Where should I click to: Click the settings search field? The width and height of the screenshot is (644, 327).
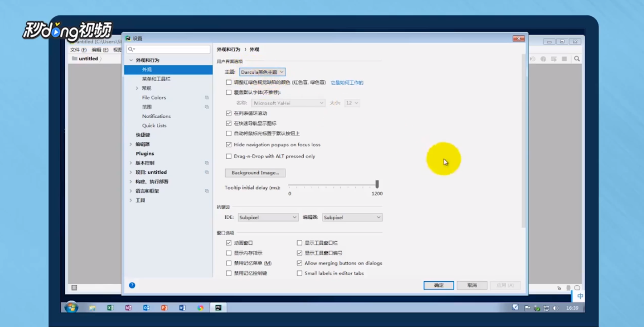tap(168, 49)
